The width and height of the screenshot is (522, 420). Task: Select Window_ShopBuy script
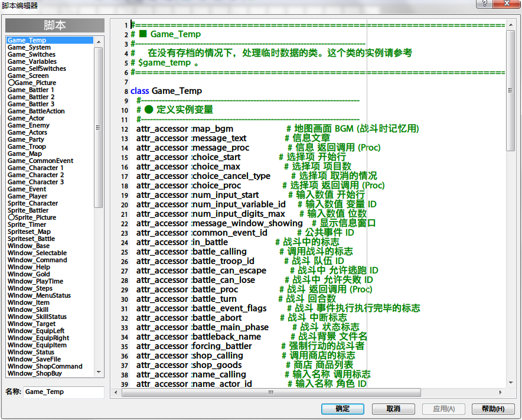pyautogui.click(x=35, y=373)
